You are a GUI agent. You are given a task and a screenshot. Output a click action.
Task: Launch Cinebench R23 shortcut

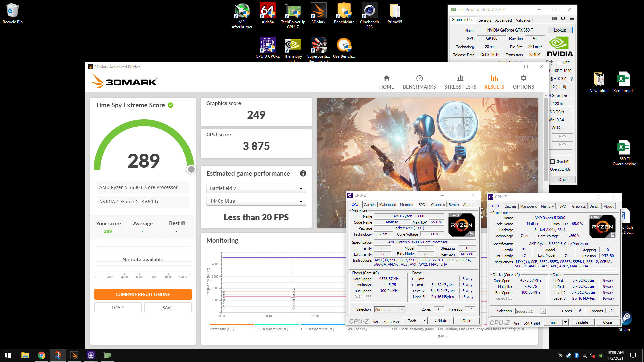pos(369,16)
